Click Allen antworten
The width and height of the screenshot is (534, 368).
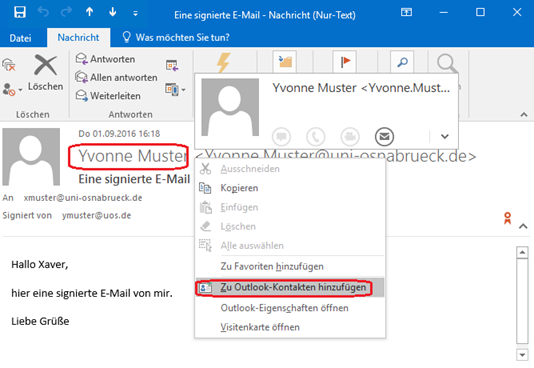tap(116, 78)
